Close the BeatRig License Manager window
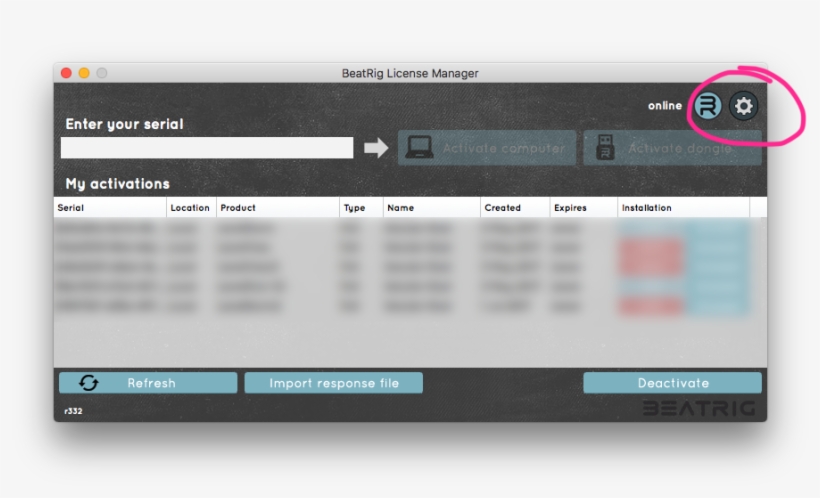This screenshot has height=498, width=820. 66,73
